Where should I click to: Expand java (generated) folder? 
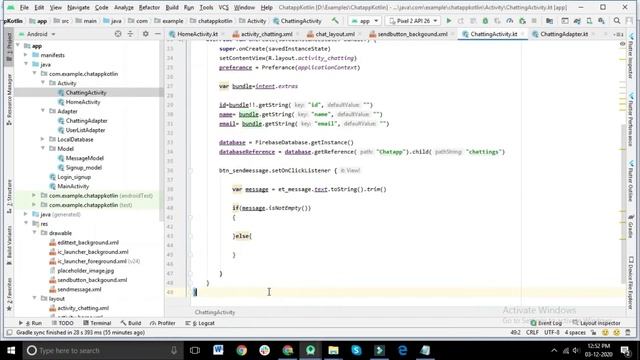[26, 214]
